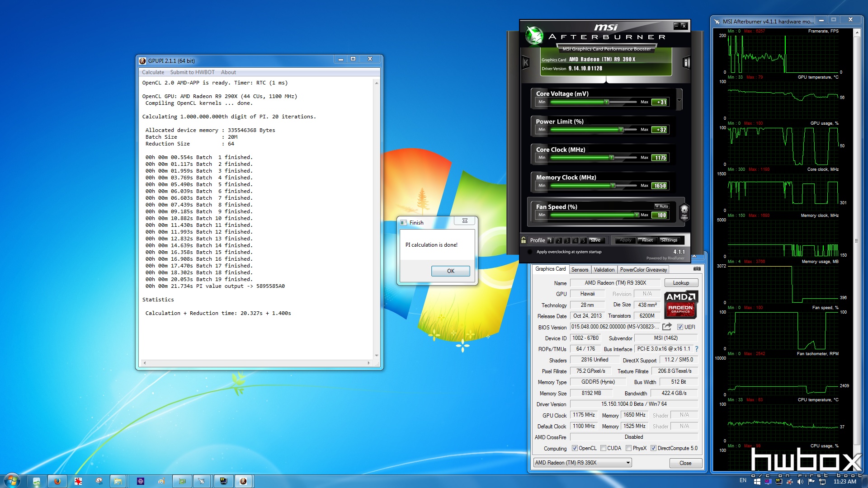This screenshot has height=488, width=868.
Task: Click the Reset settings icon in Afterburner
Action: pyautogui.click(x=646, y=239)
